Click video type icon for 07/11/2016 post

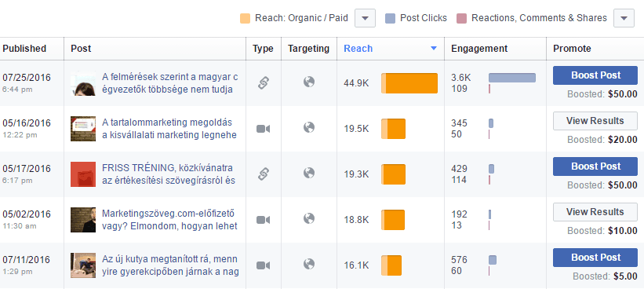click(264, 265)
